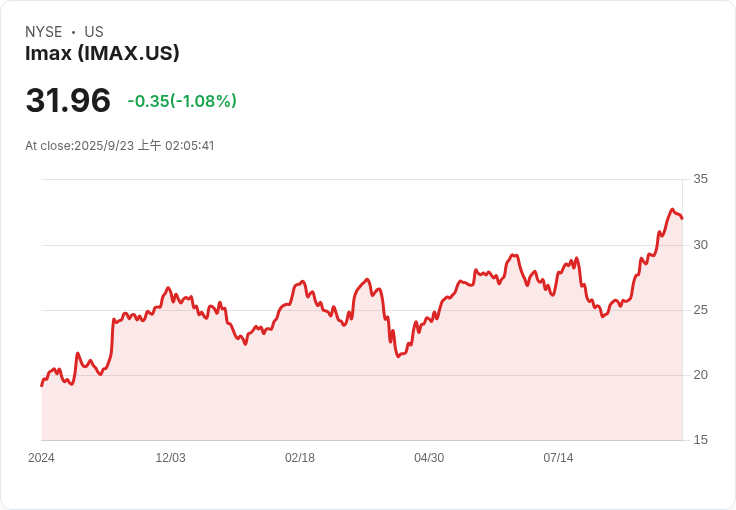Click the 04/30 date label
The height and width of the screenshot is (510, 736).
click(429, 457)
